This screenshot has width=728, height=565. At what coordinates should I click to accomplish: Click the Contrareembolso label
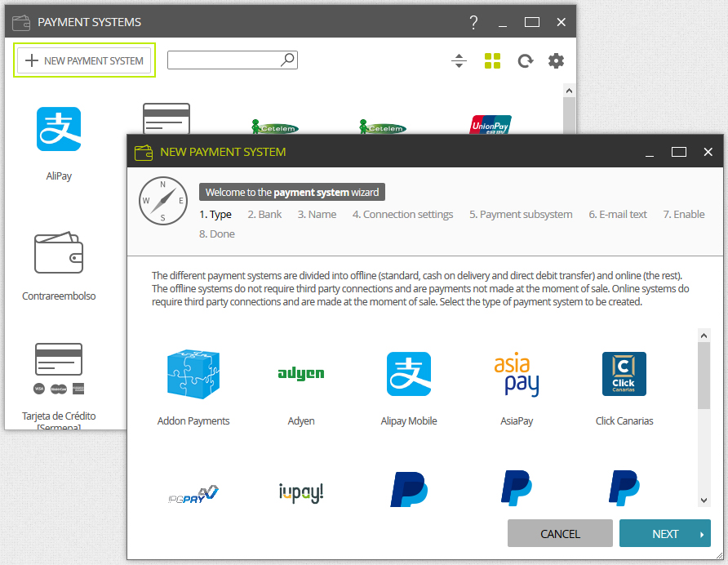(59, 296)
